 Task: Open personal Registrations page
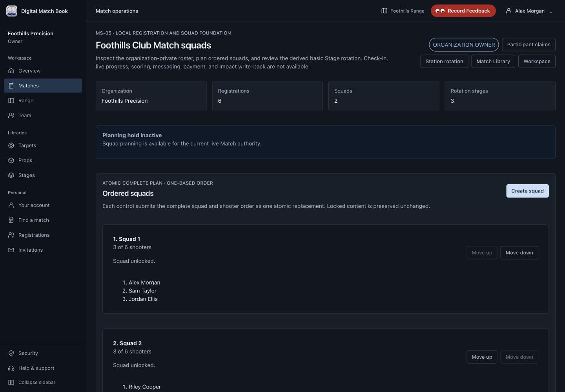pyautogui.click(x=43, y=235)
